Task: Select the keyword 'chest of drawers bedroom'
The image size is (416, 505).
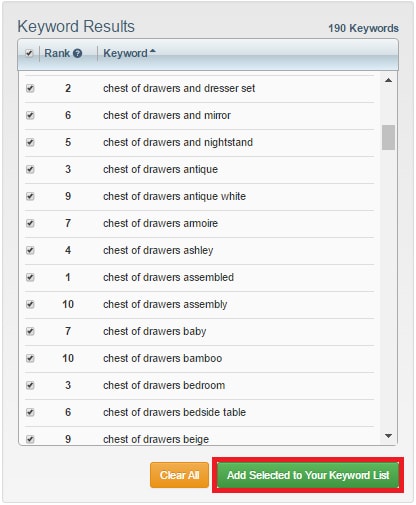Action: (x=164, y=385)
